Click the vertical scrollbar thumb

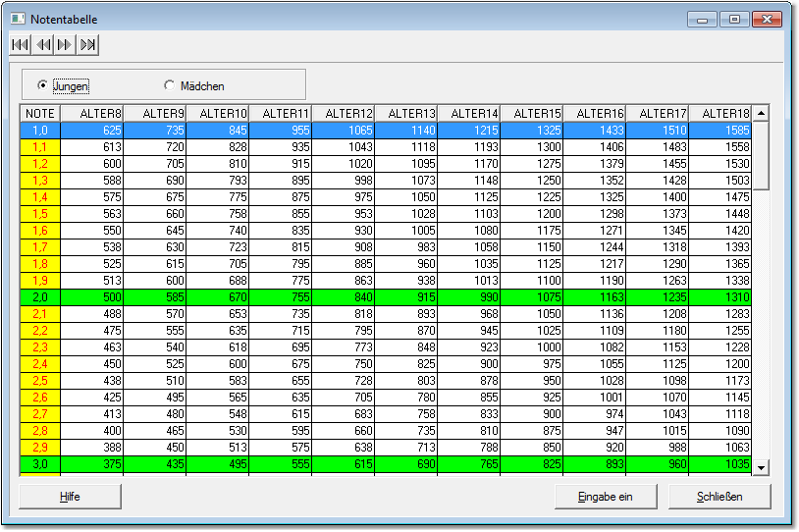[761, 155]
